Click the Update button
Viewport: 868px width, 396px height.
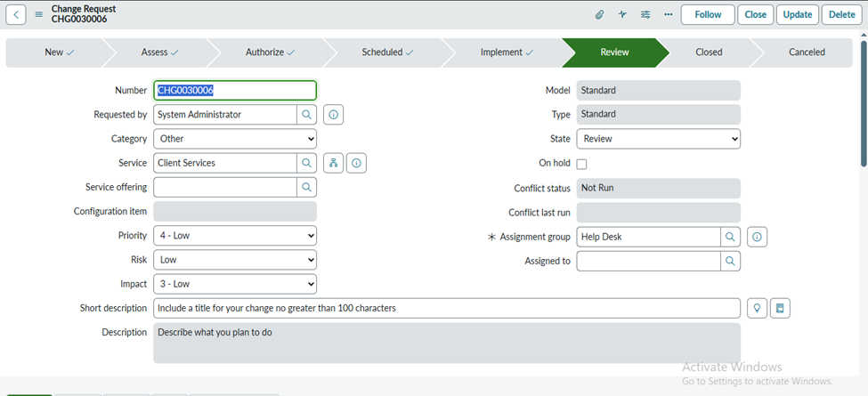[x=797, y=15]
